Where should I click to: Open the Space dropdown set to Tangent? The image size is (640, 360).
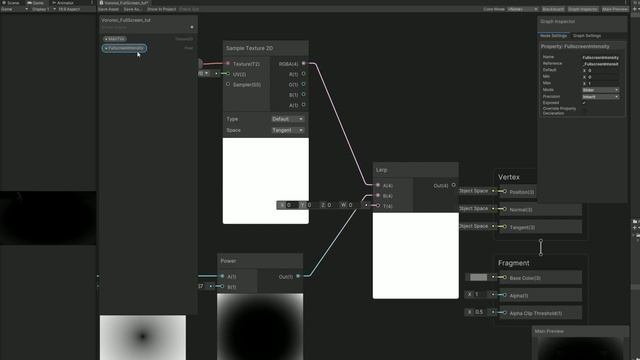287,130
